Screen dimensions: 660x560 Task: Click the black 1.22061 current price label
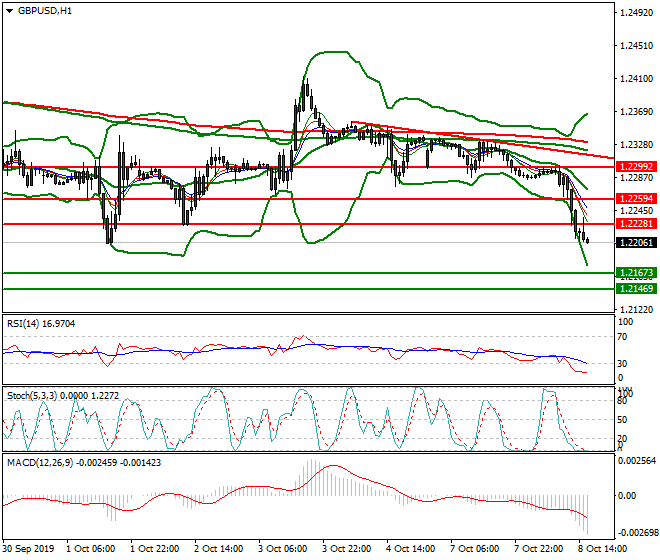[634, 243]
